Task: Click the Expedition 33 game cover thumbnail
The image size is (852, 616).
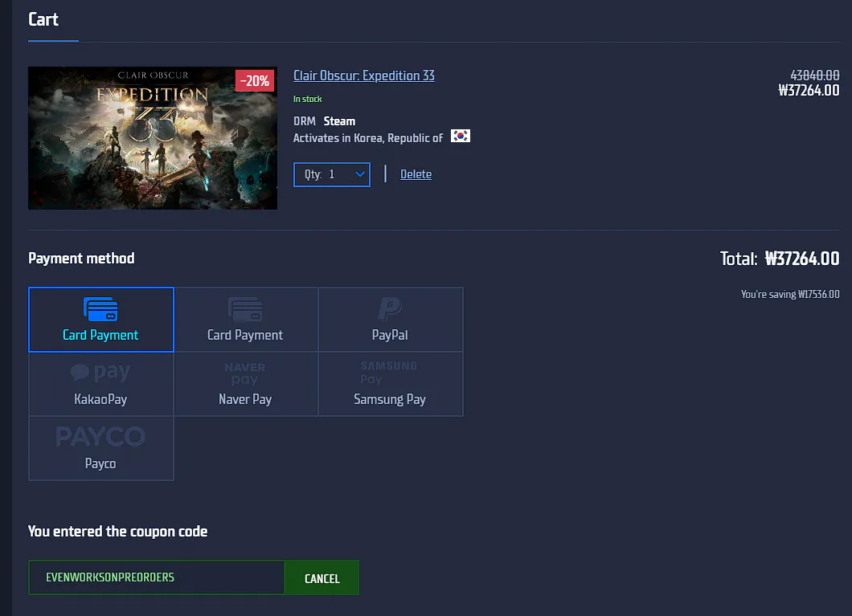Action: coord(153,138)
